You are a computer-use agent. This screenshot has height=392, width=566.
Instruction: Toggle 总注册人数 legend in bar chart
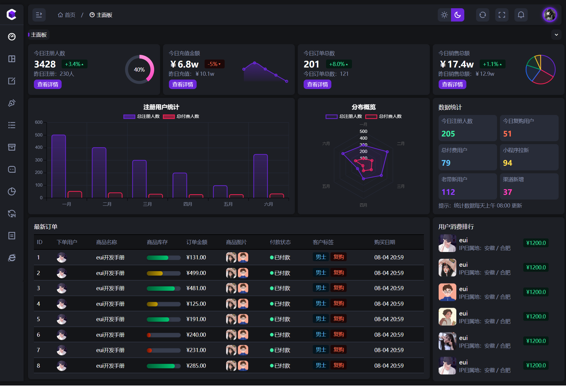142,116
